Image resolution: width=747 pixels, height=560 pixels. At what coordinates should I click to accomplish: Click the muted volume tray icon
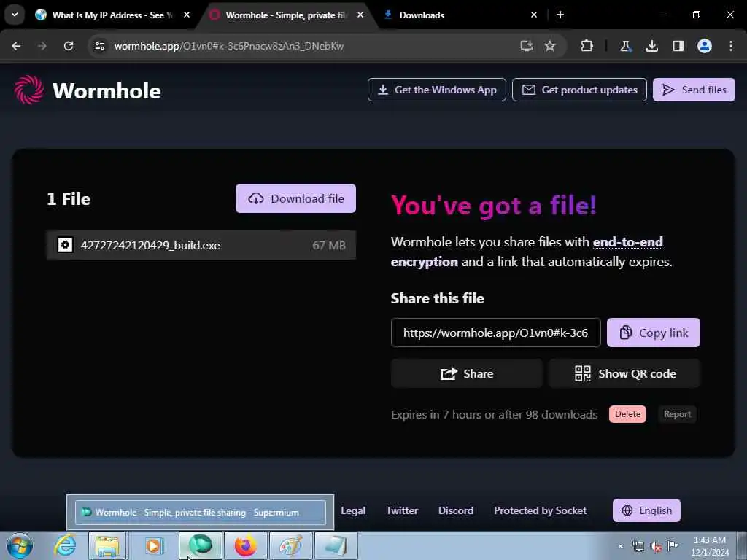656,547
